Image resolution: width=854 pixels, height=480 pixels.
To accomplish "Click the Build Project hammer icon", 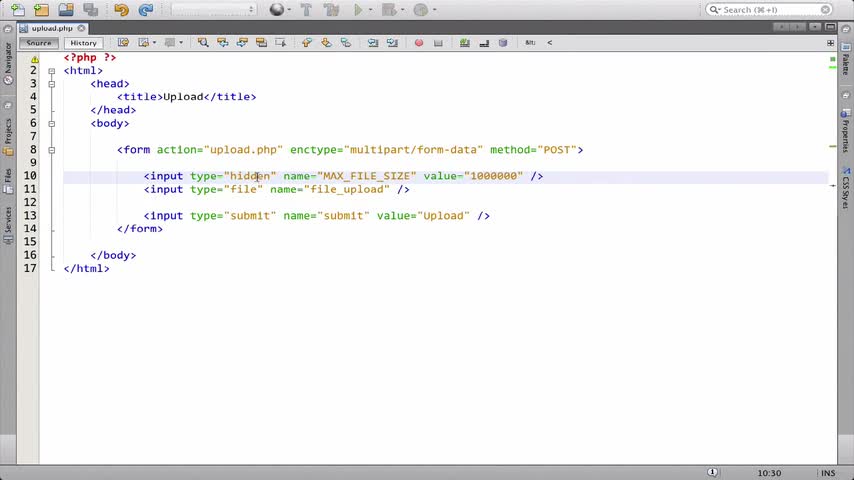I will 306,10.
